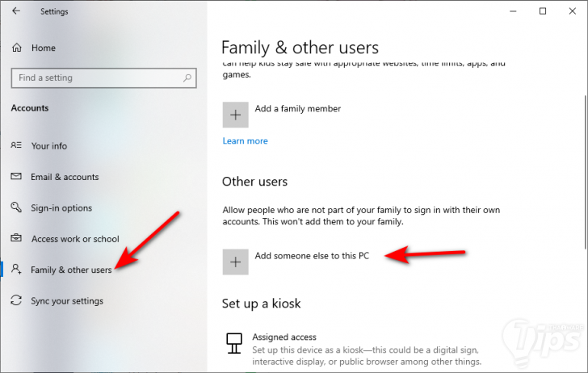Select Family & other users in sidebar
The width and height of the screenshot is (588, 373).
pyautogui.click(x=71, y=270)
